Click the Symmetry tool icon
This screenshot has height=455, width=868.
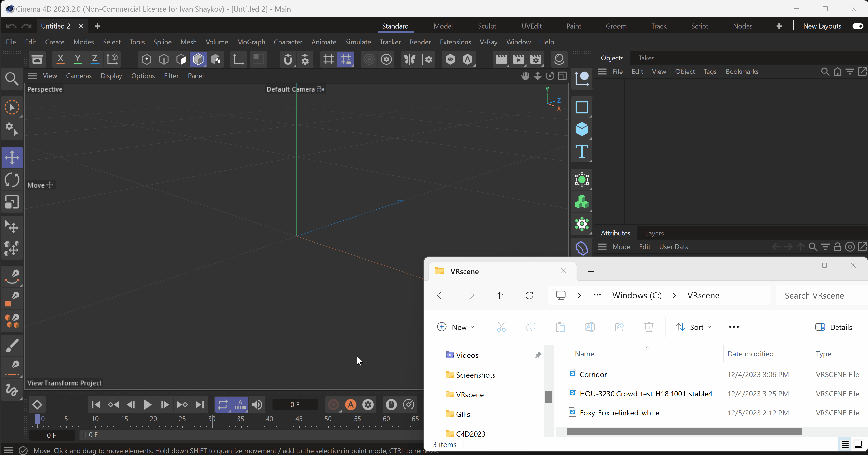click(409, 59)
